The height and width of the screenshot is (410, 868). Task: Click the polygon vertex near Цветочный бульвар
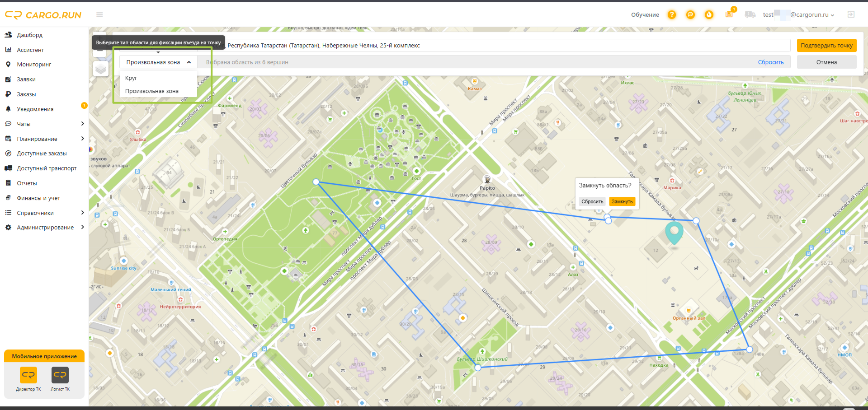point(316,182)
